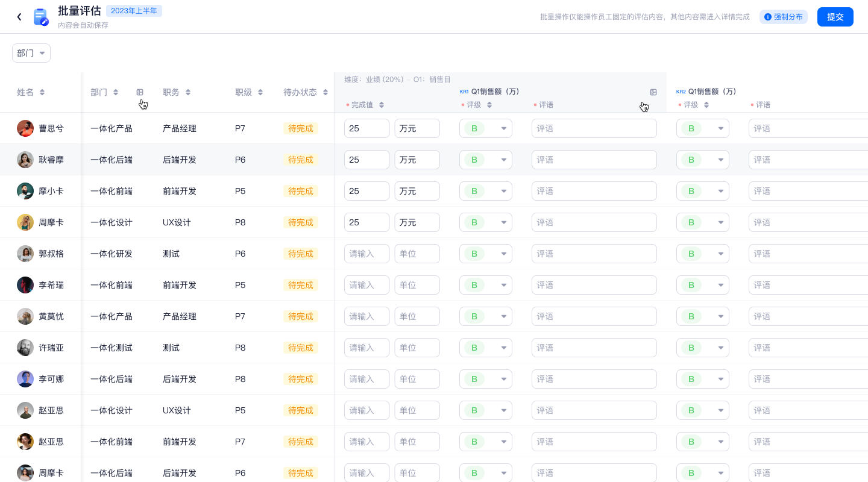Click the KR1 评语 field for 摩小卡
The image size is (868, 482).
point(594,191)
